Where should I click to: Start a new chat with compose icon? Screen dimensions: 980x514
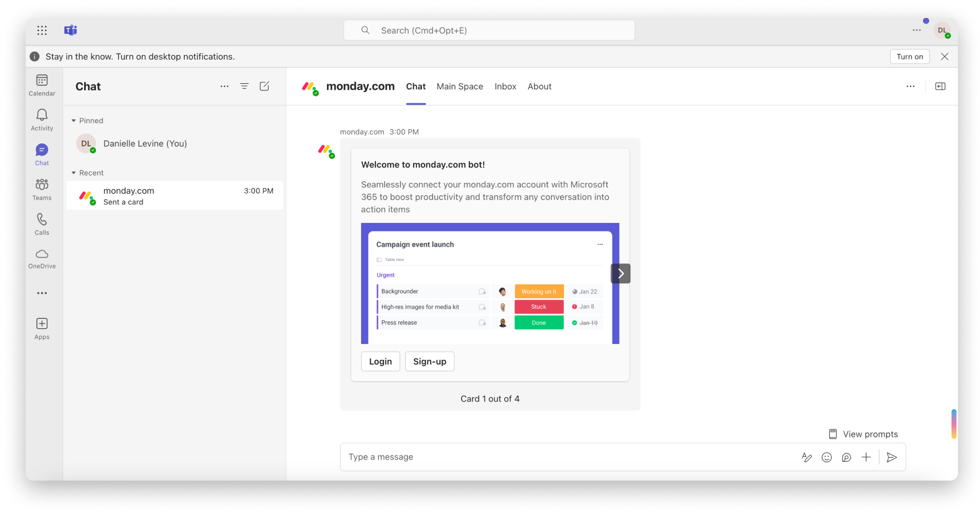coord(264,86)
